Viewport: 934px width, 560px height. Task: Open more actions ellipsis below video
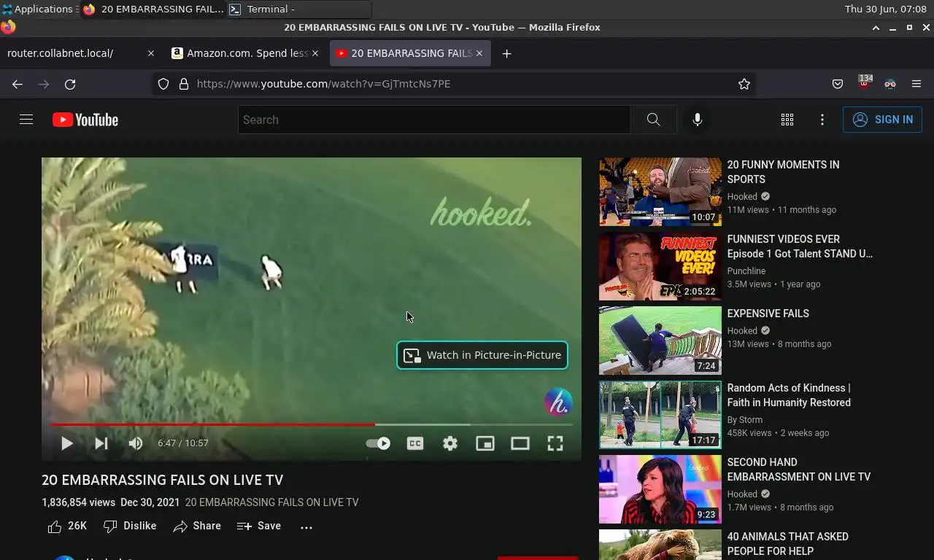pos(306,526)
